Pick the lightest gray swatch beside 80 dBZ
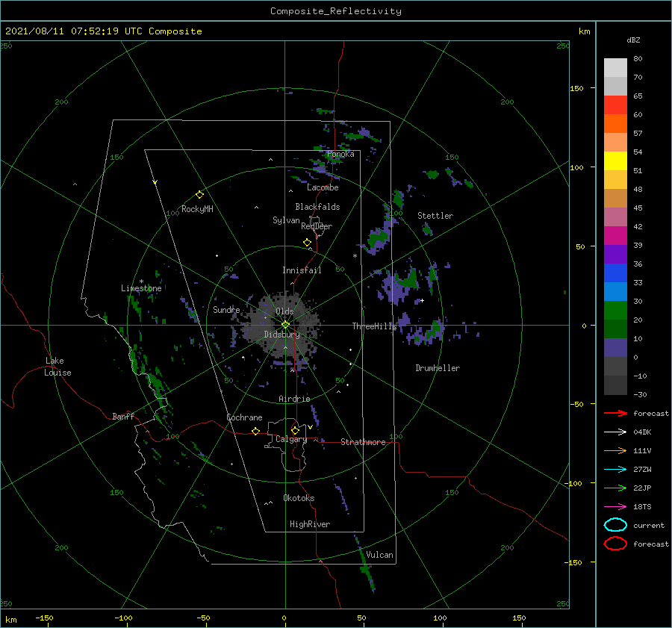The image size is (672, 628). tap(615, 67)
